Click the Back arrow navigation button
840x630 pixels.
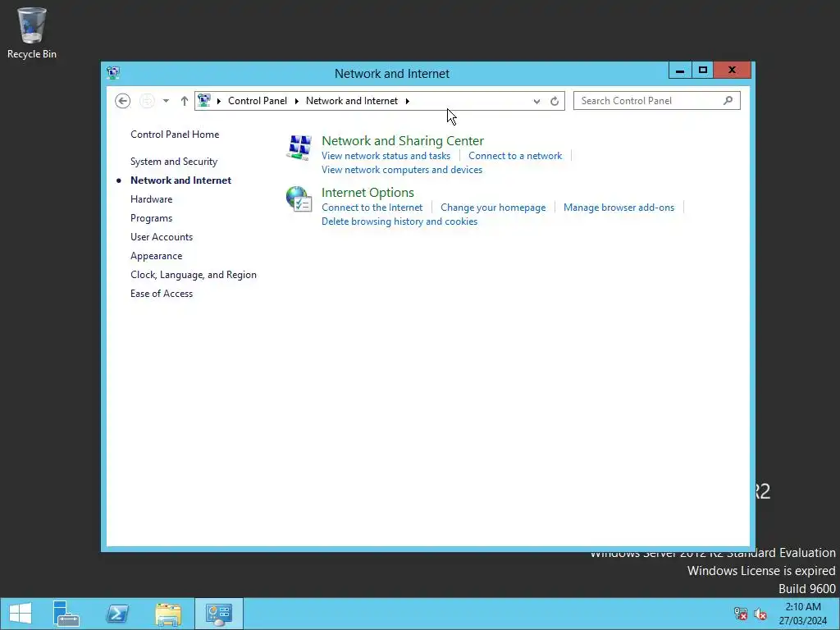pos(123,101)
